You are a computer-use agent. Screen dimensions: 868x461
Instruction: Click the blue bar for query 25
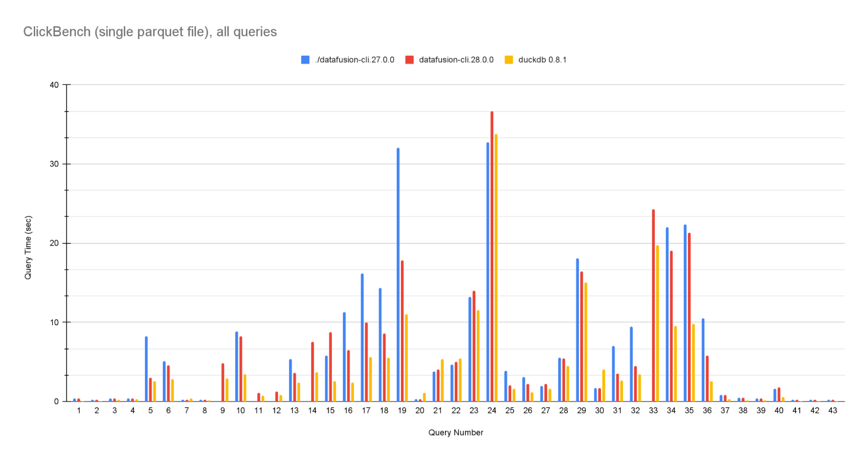[x=506, y=386]
